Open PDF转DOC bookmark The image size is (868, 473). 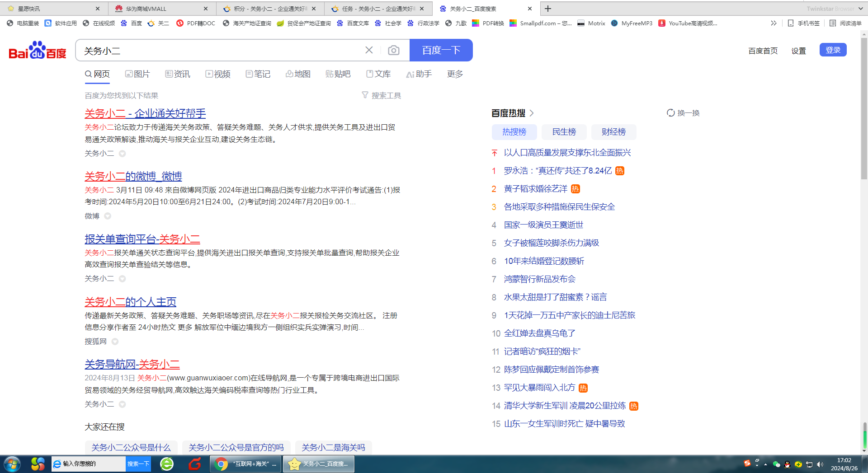pos(196,23)
